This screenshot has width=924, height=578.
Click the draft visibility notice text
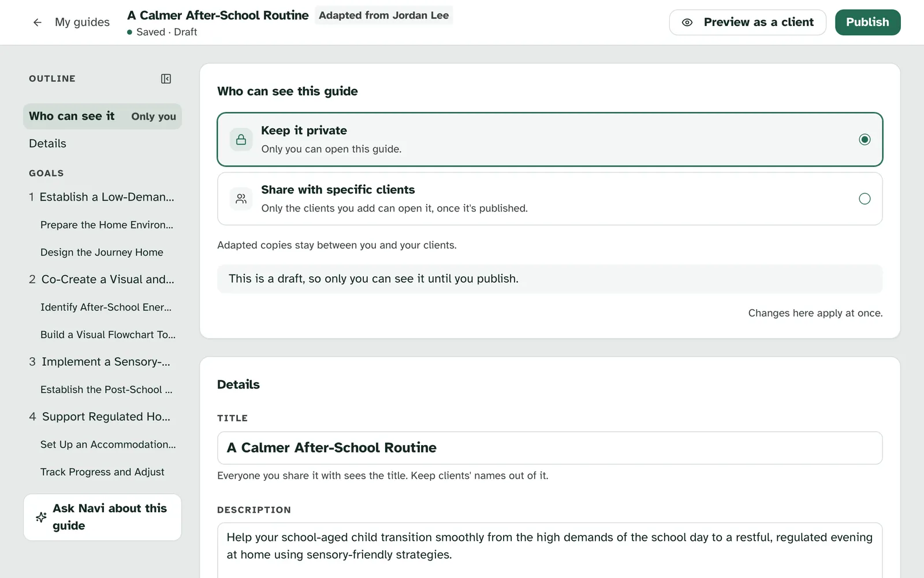(374, 279)
